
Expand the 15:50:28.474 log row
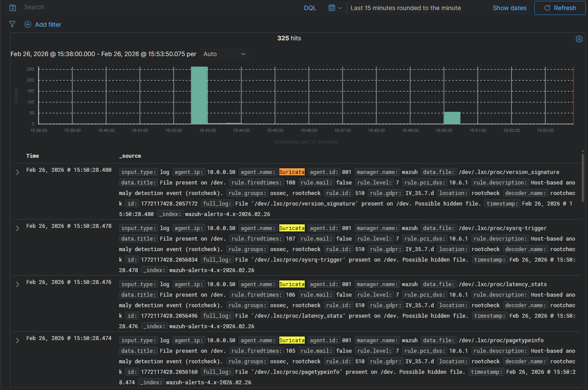click(18, 340)
